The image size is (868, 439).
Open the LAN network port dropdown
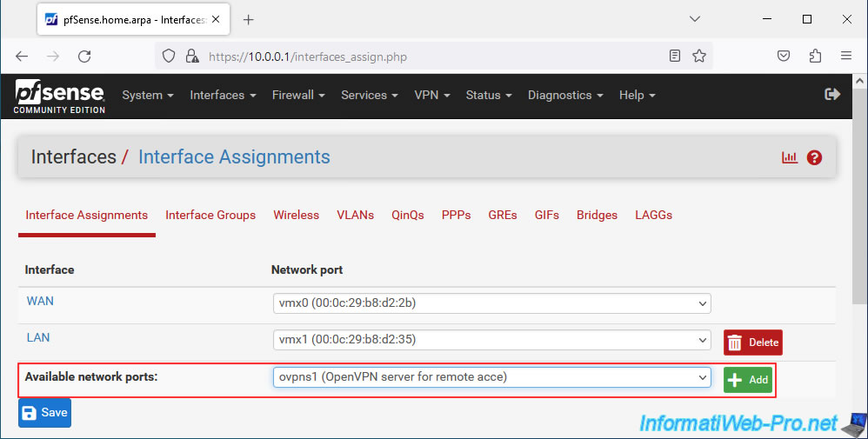point(492,340)
